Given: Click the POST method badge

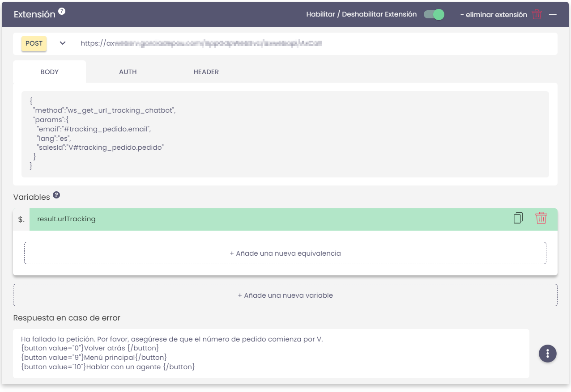Looking at the screenshot, I should point(34,43).
